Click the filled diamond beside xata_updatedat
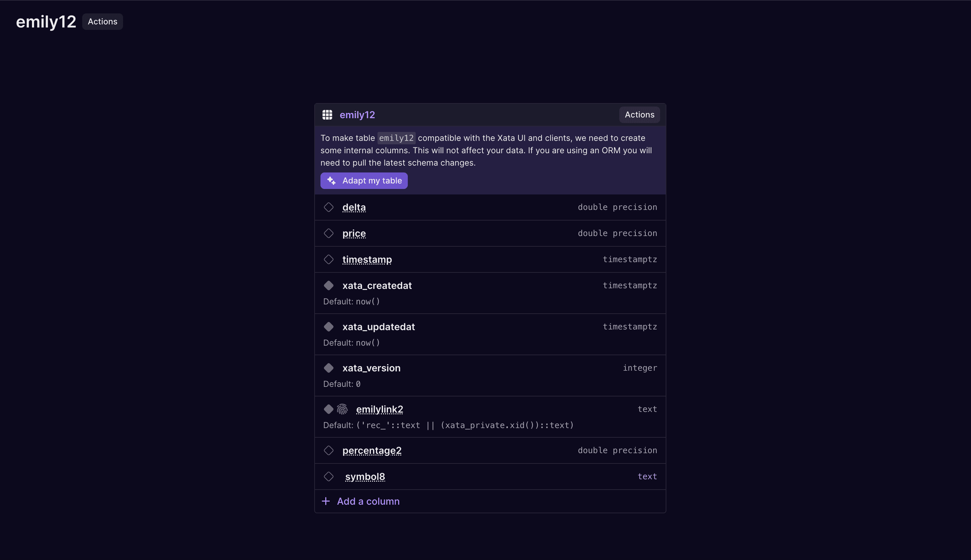The width and height of the screenshot is (971, 560). point(329,327)
